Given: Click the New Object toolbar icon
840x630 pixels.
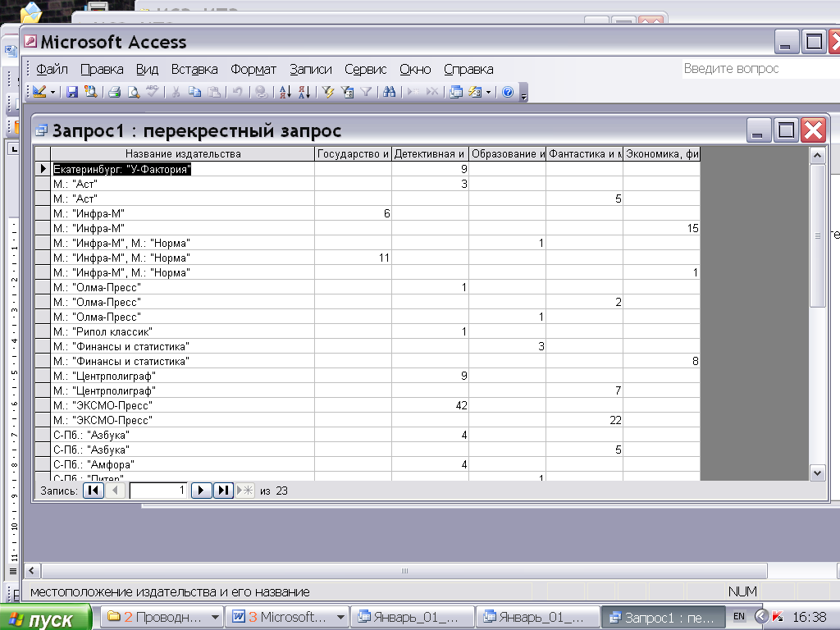Looking at the screenshot, I should [x=475, y=92].
